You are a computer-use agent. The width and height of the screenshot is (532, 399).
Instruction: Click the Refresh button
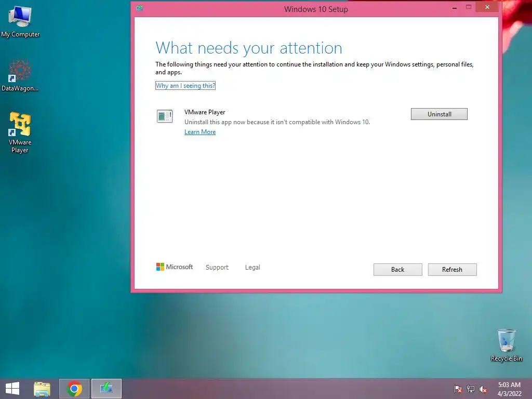453,270
